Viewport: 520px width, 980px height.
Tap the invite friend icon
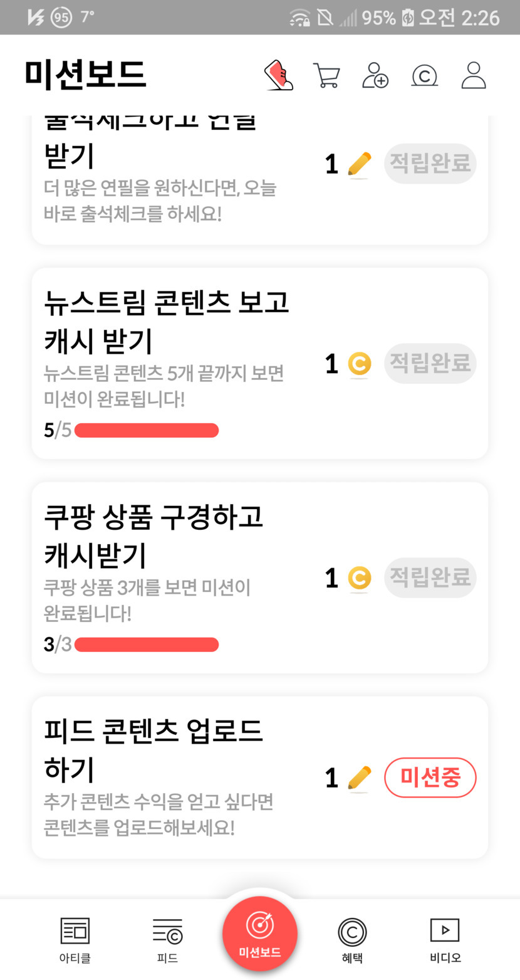375,76
